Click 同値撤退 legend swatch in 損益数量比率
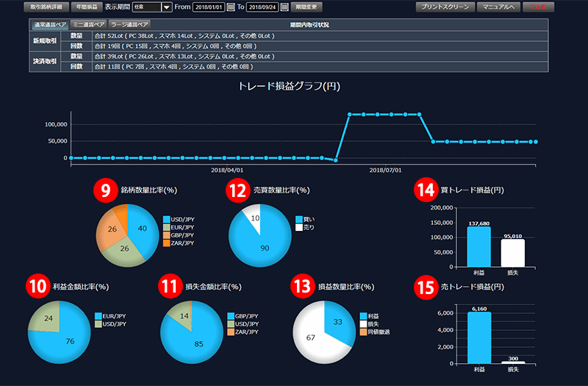Viewport: 588px width, 386px height. pyautogui.click(x=363, y=332)
